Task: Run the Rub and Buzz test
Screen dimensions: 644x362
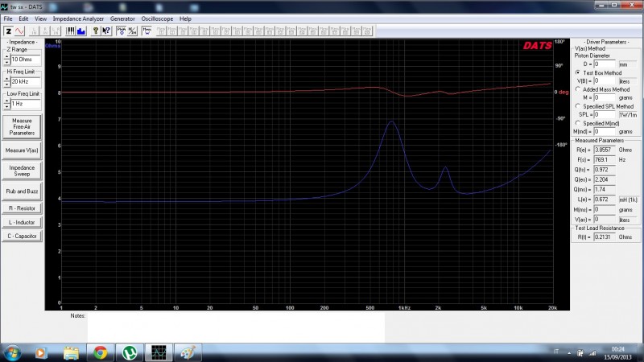Action: 22,191
